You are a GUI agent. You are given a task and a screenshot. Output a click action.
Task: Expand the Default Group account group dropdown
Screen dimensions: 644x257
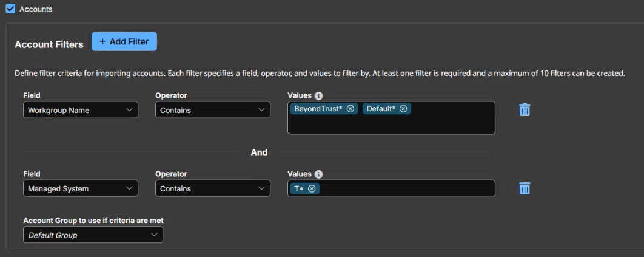click(93, 235)
